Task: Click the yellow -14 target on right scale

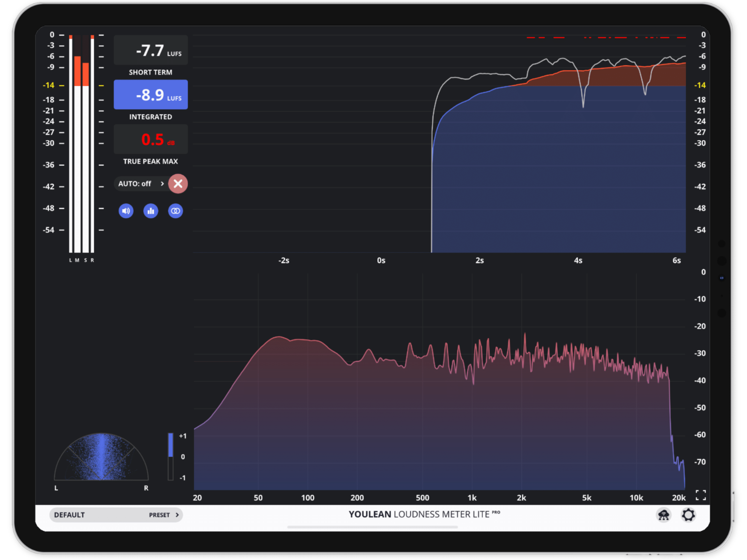Action: pos(700,86)
